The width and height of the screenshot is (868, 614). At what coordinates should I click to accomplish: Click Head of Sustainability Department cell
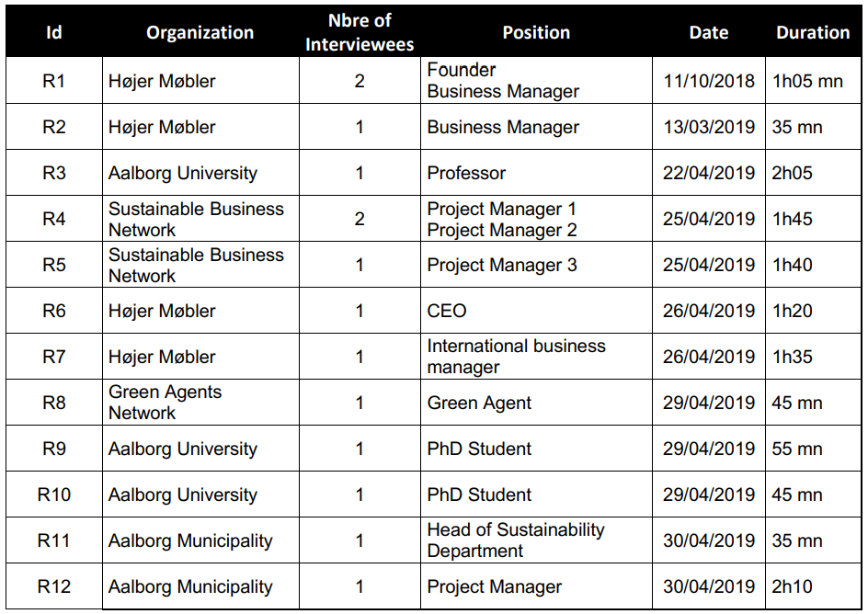tap(536, 540)
